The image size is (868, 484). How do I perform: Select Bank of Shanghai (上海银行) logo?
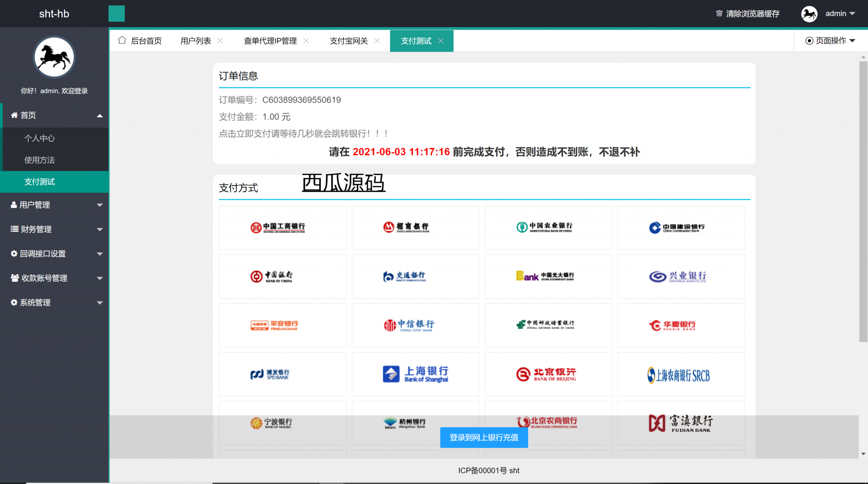click(x=415, y=374)
